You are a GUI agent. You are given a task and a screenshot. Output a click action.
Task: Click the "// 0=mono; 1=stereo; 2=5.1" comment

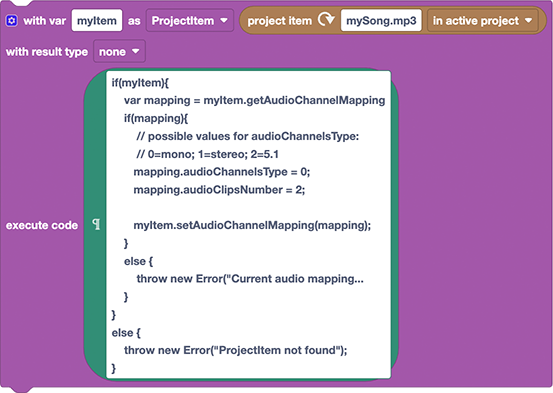(x=207, y=154)
